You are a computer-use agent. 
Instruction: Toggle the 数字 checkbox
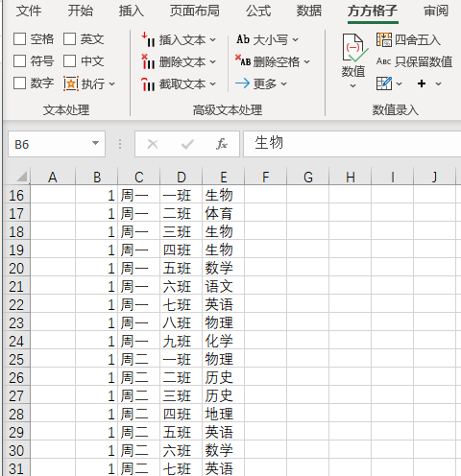19,83
